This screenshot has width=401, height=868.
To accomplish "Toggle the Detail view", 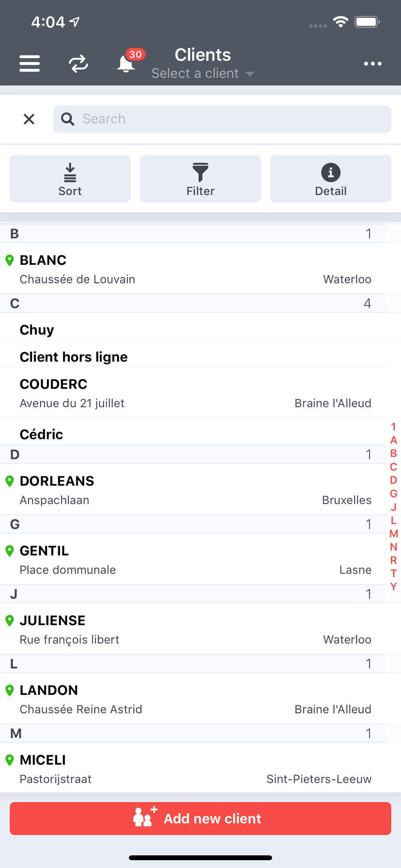I will (331, 179).
